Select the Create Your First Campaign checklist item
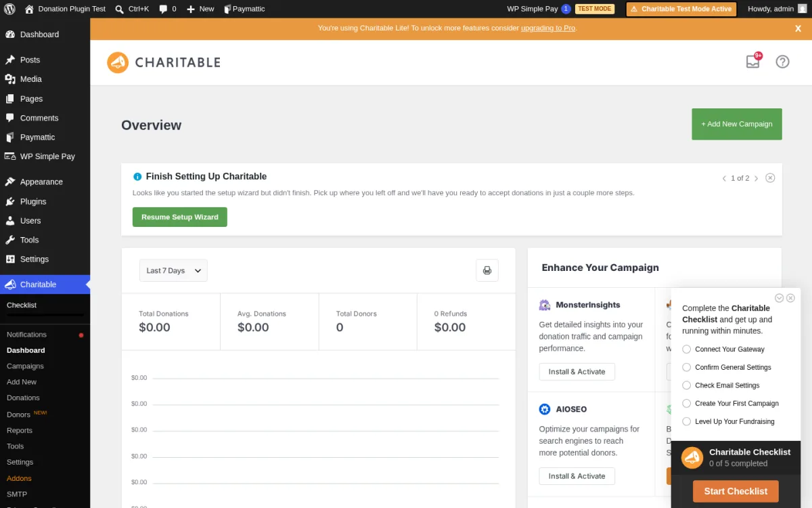Viewport: 812px width, 508px height. pos(730,403)
